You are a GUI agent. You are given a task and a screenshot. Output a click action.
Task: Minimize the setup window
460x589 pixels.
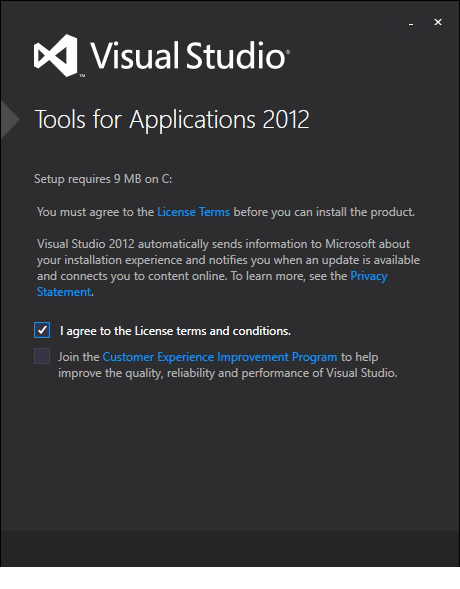(411, 23)
